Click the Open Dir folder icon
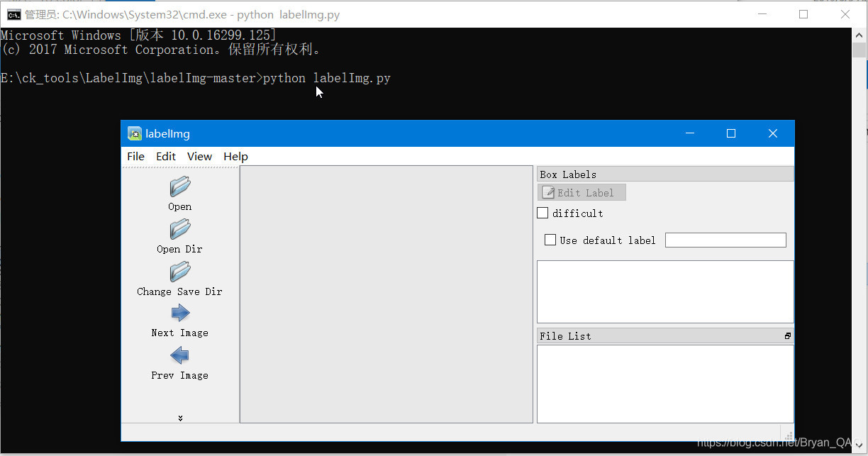The height and width of the screenshot is (456, 868). pyautogui.click(x=180, y=230)
